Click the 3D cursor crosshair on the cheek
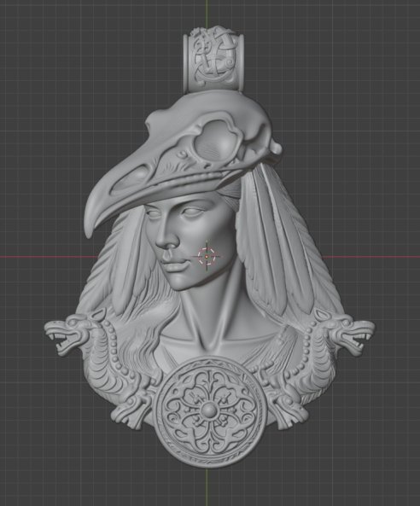420x506 pixels. [207, 257]
